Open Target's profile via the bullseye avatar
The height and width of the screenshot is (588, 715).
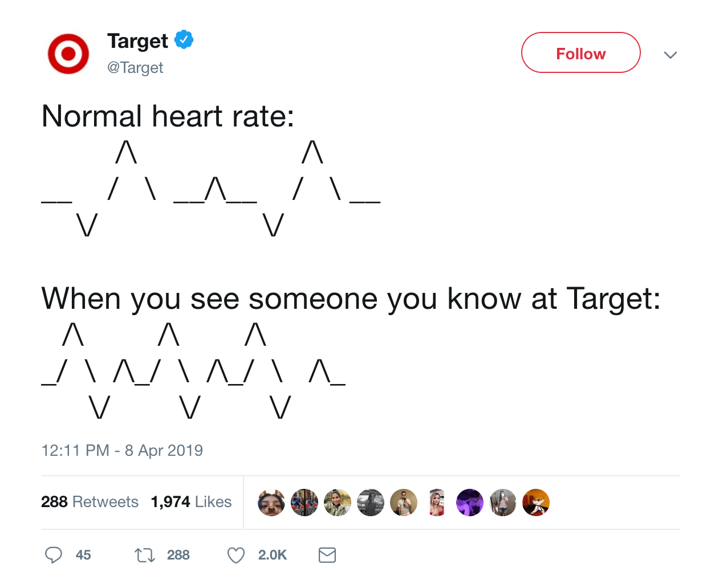pos(68,54)
